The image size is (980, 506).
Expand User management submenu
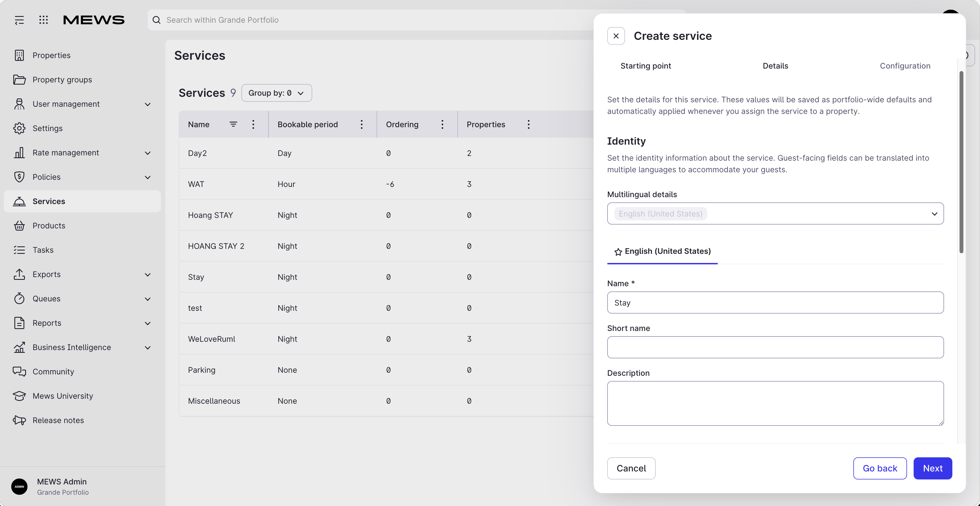coord(148,104)
